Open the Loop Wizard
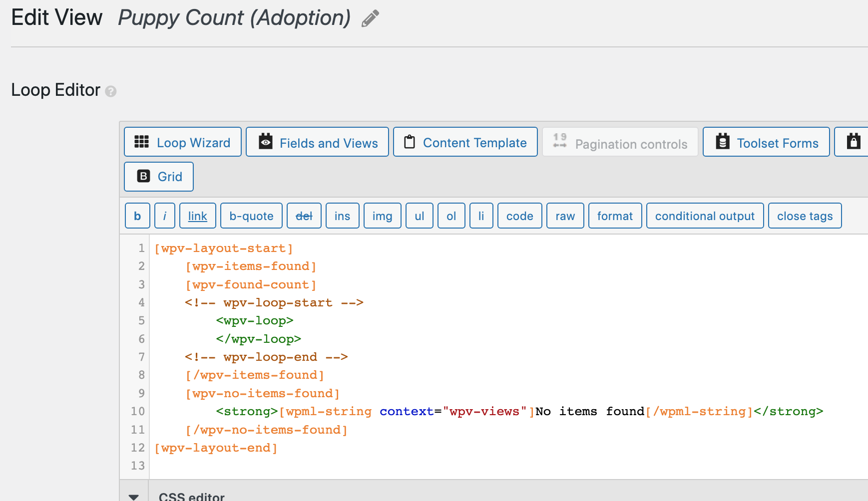Viewport: 868px width, 501px height. pyautogui.click(x=183, y=142)
